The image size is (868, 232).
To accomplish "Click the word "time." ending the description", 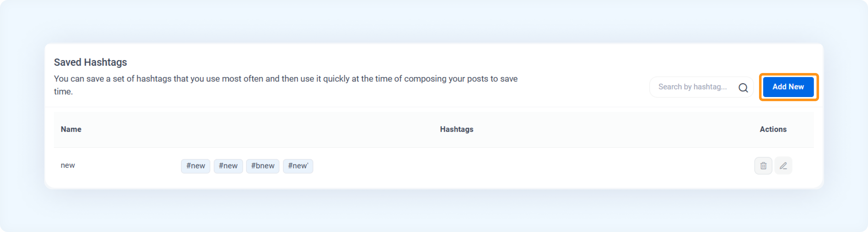I will coord(63,92).
